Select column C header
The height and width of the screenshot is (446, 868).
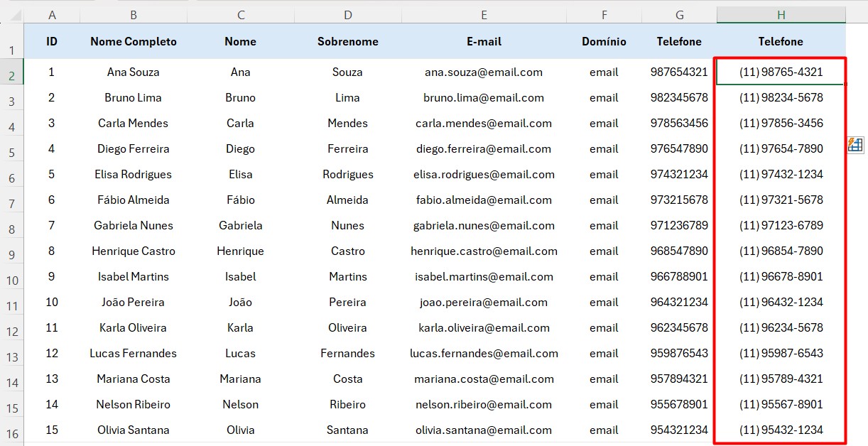241,15
